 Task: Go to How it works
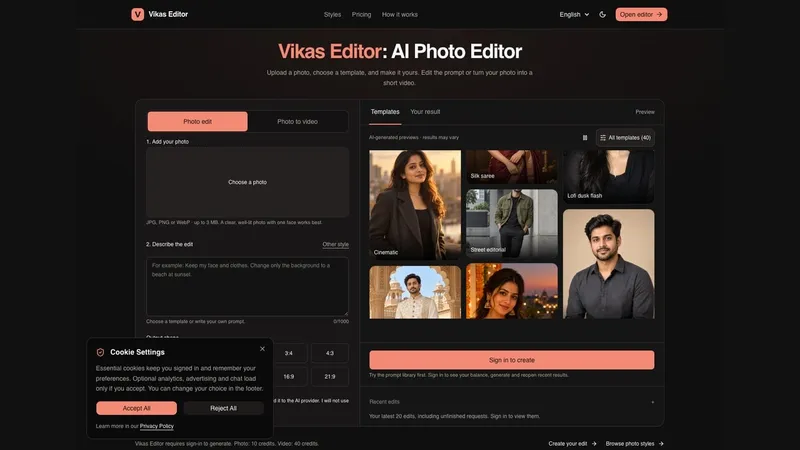(x=399, y=15)
